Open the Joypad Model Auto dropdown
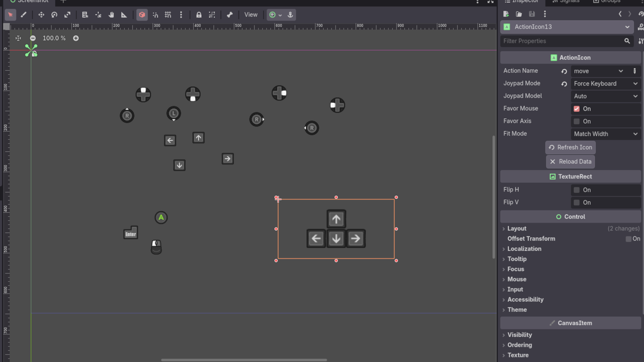The height and width of the screenshot is (362, 644). 606,96
